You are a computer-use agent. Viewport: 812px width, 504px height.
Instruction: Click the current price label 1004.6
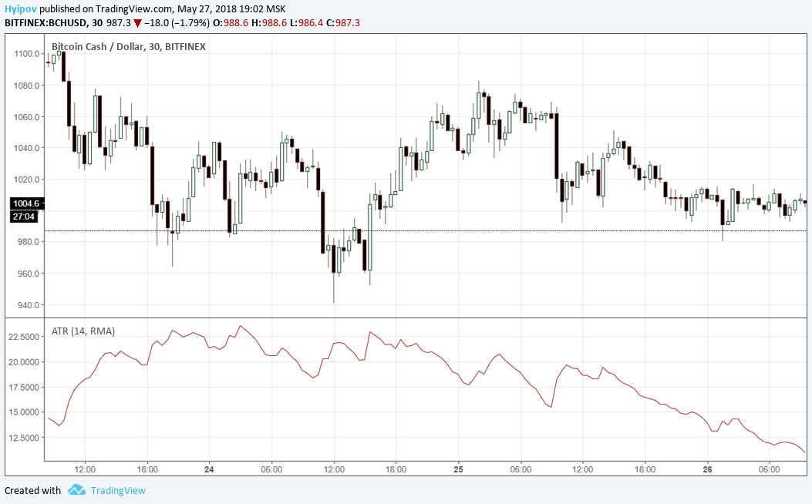(x=26, y=203)
